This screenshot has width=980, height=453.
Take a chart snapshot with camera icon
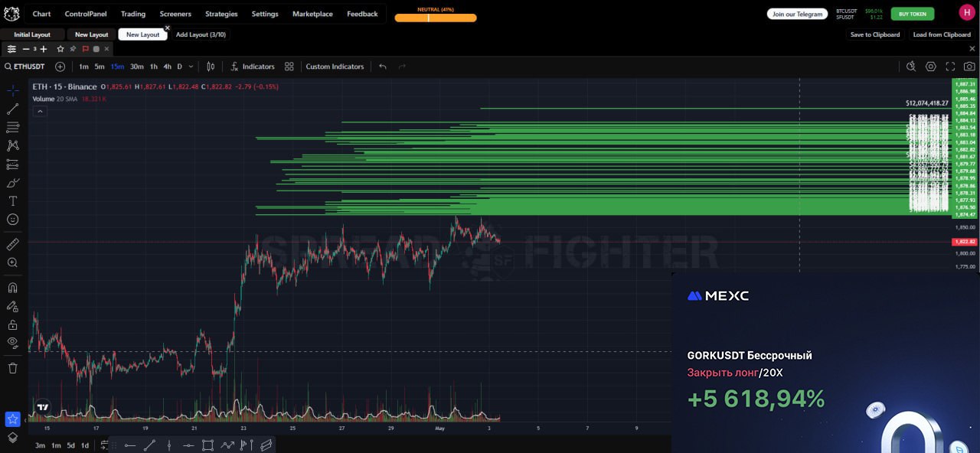pos(969,67)
